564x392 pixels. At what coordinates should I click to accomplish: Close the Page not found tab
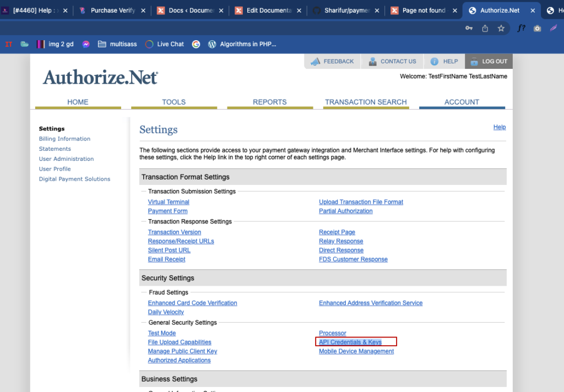tap(454, 11)
